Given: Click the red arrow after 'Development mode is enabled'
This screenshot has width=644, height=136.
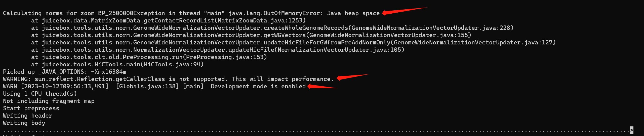Looking at the screenshot, I should click(322, 86).
